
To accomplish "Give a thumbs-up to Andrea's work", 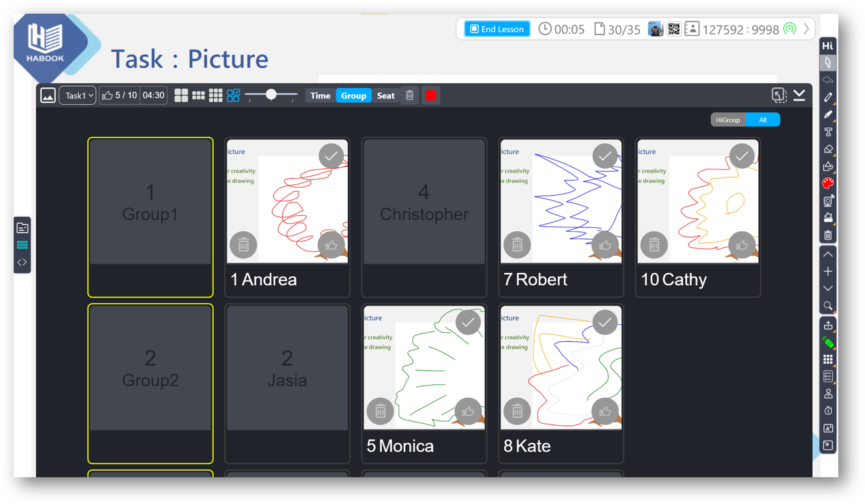I will click(x=332, y=245).
